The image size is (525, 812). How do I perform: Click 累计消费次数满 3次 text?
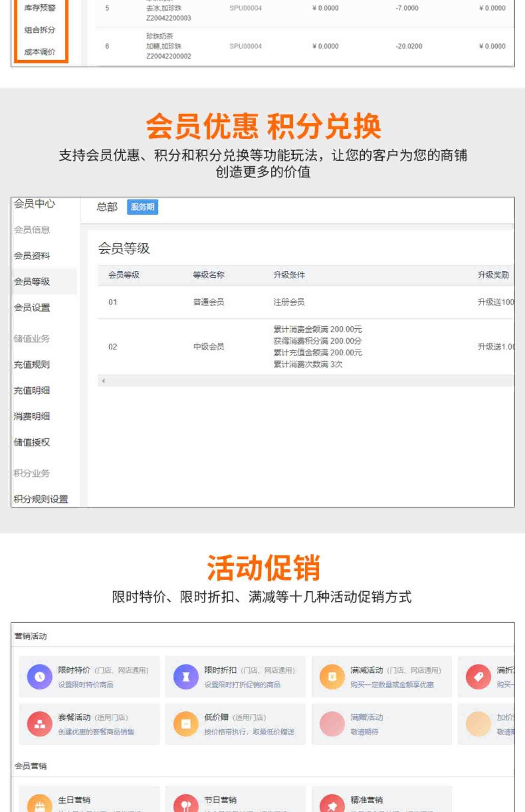pos(308,364)
